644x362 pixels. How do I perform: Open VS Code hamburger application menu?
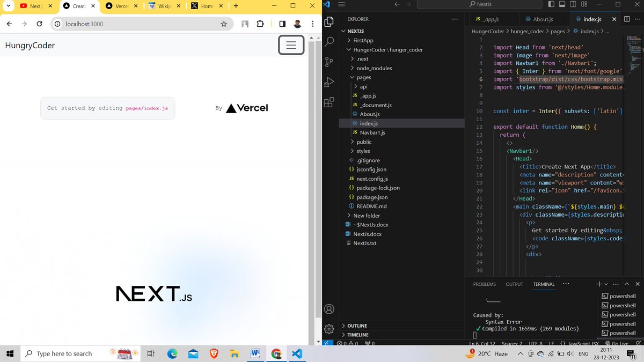tap(341, 4)
